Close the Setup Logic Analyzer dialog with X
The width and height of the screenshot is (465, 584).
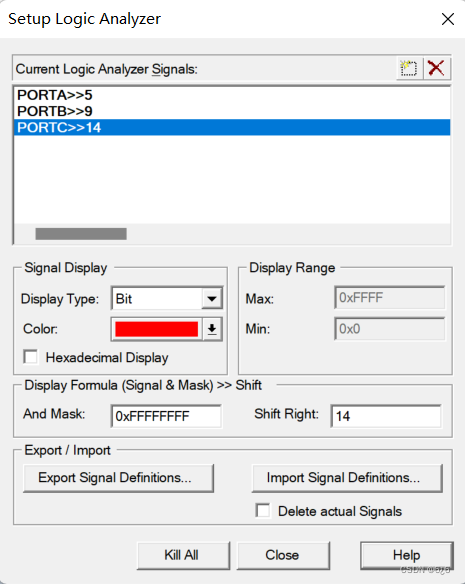click(x=447, y=19)
